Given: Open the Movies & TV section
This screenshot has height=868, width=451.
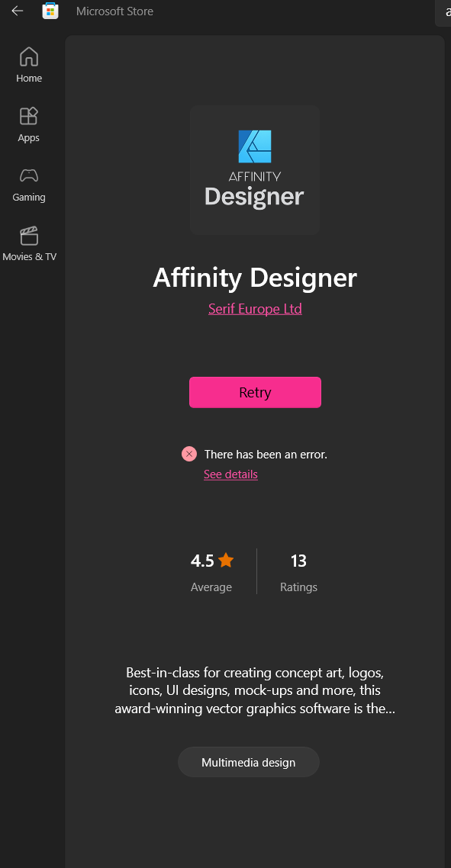Looking at the screenshot, I should (x=29, y=244).
